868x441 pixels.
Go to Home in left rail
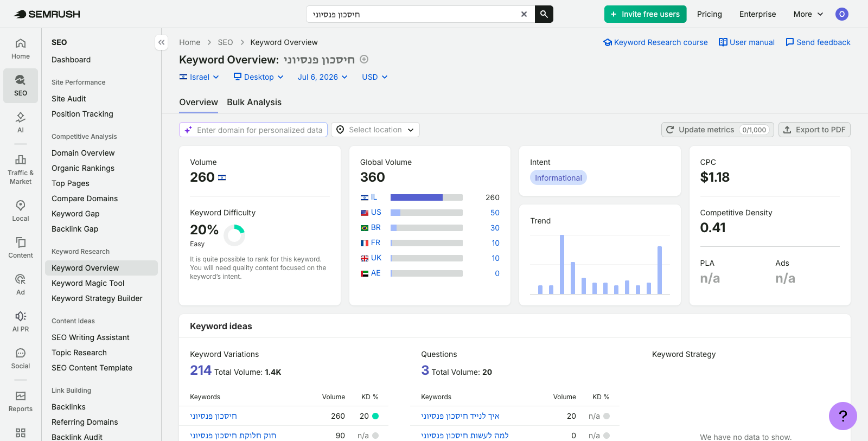click(21, 49)
